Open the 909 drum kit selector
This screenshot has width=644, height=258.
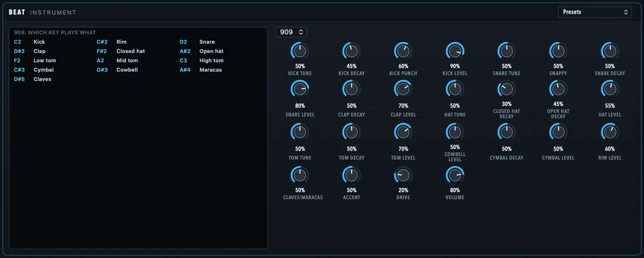pos(291,32)
